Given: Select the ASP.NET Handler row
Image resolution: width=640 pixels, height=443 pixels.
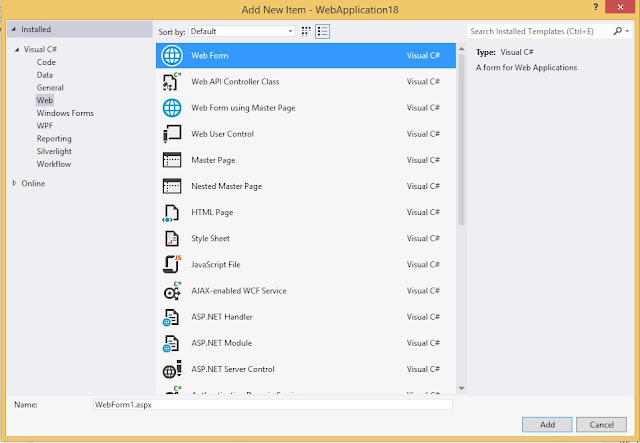Looking at the screenshot, I should point(306,317).
